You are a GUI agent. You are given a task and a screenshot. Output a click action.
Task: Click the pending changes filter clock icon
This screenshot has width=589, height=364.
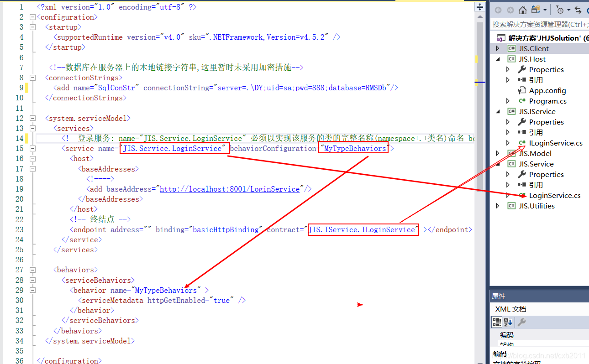(560, 10)
